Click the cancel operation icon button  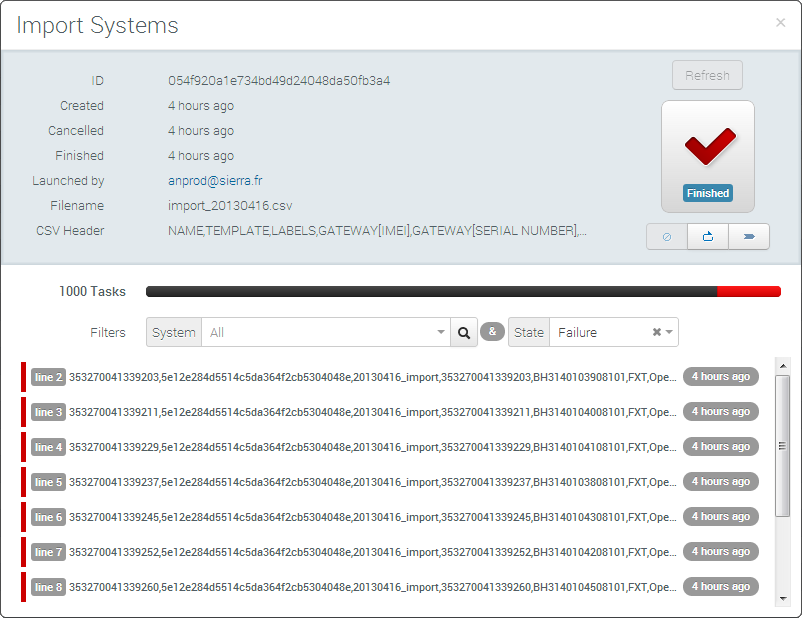667,237
